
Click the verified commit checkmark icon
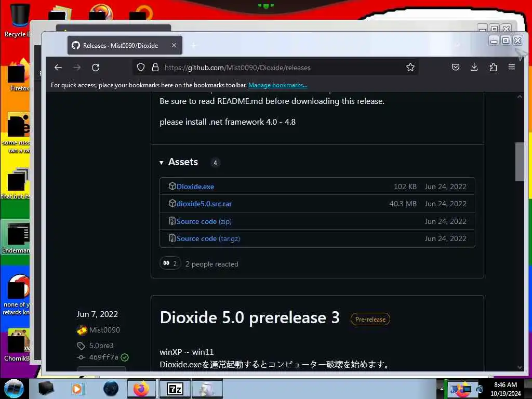coord(125,357)
